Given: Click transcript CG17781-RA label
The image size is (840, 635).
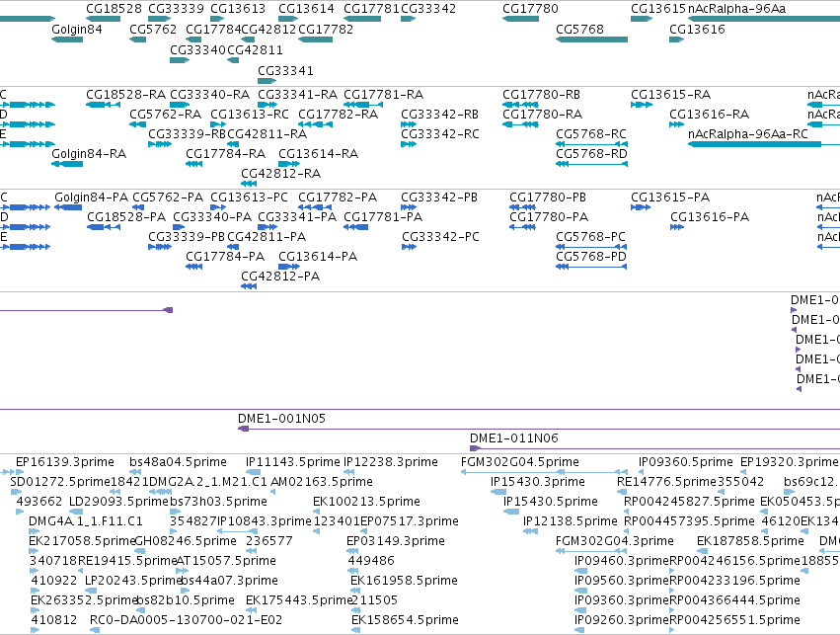Looking at the screenshot, I should (x=384, y=95).
